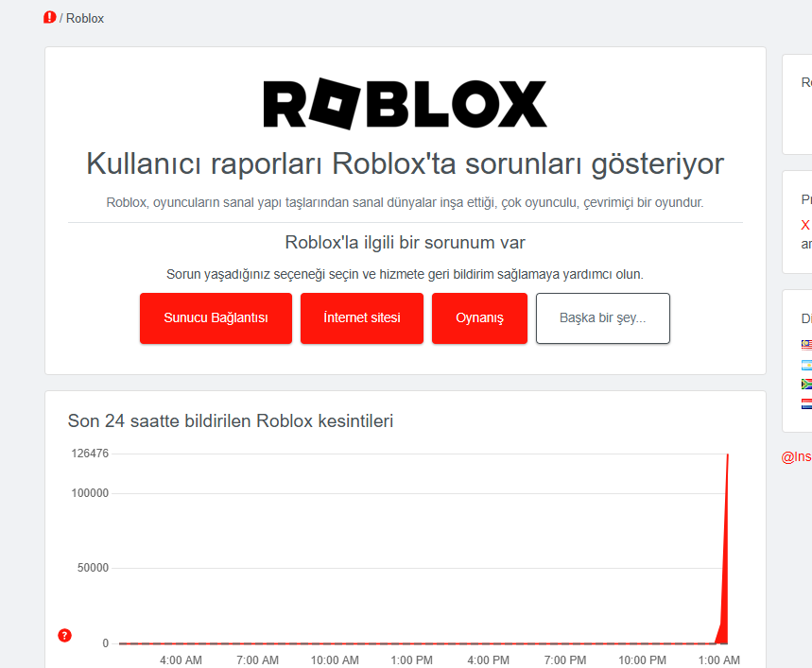Click the 4:00 AM axis label

181,660
